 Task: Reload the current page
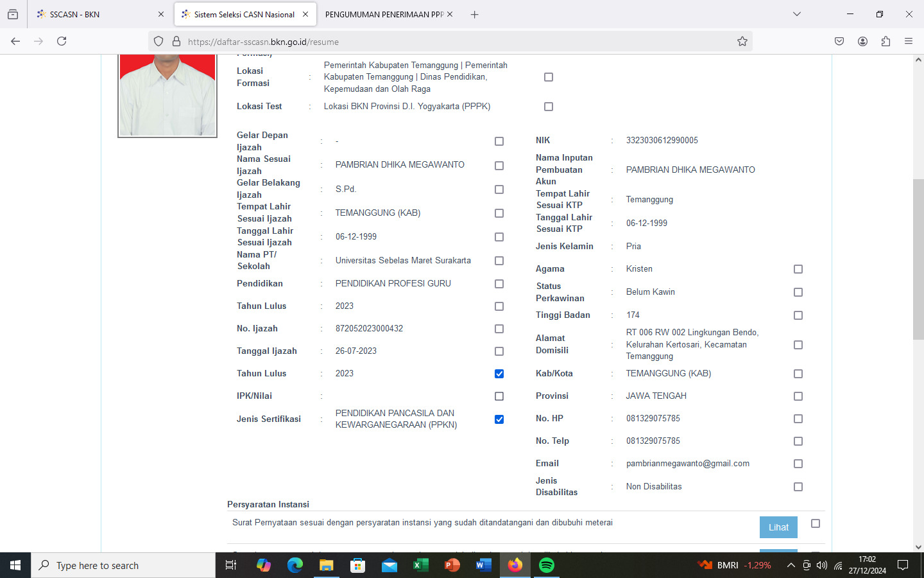coord(62,41)
